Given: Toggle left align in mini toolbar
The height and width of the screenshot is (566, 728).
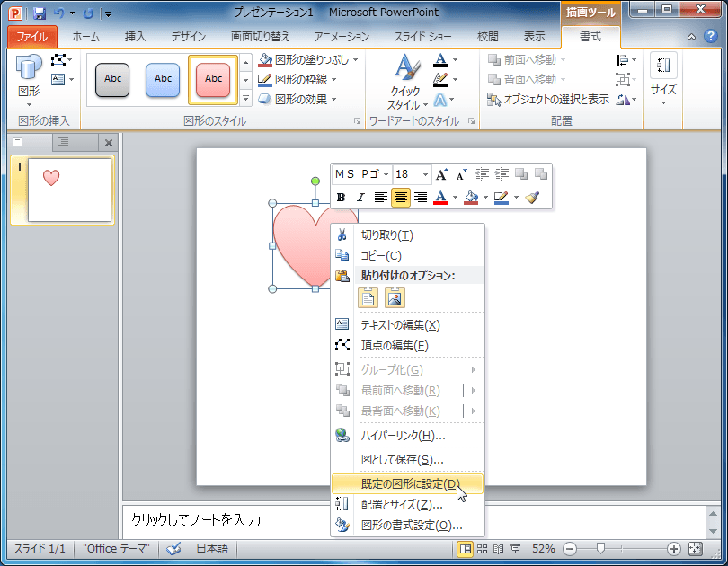Looking at the screenshot, I should click(x=381, y=197).
